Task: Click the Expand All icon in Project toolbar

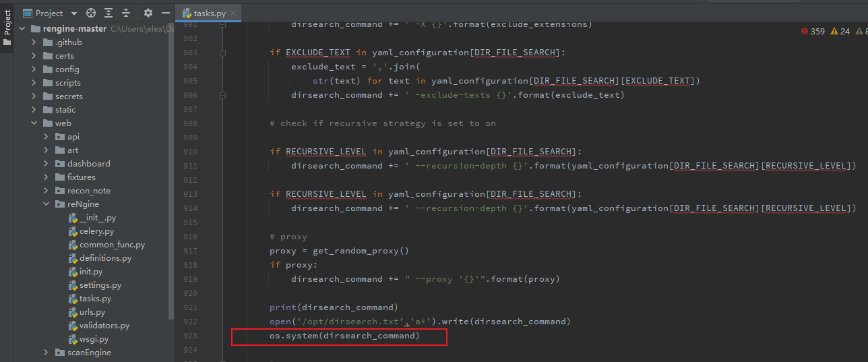Action: pos(108,13)
